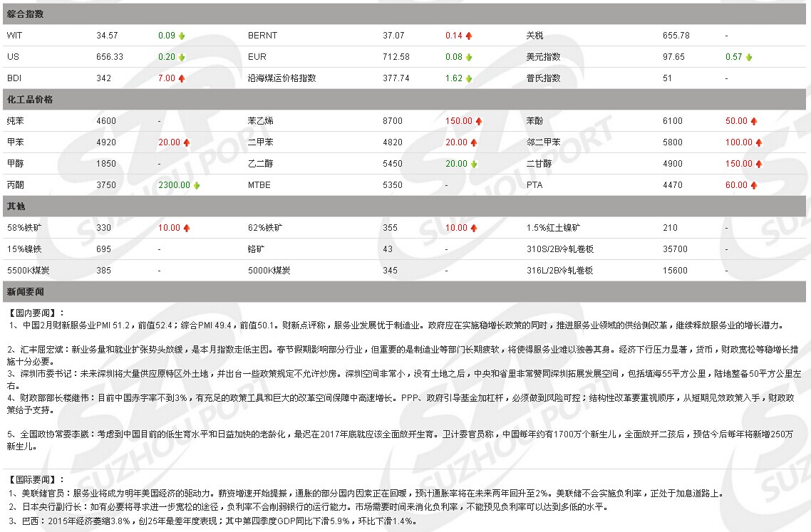Select the 其他 section header
Screen dimensions: 811x532
(405, 206)
